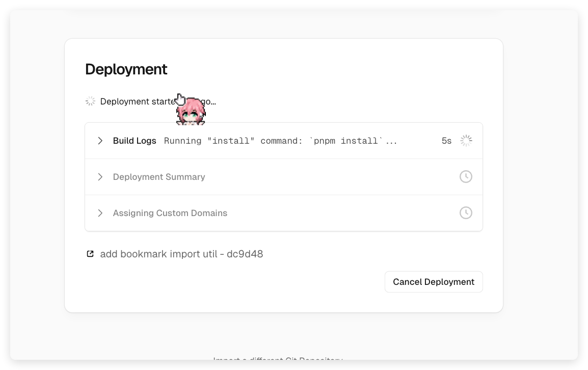The width and height of the screenshot is (588, 370).
Task: Open the 'add bookmark import util' commit link
Action: click(x=158, y=254)
